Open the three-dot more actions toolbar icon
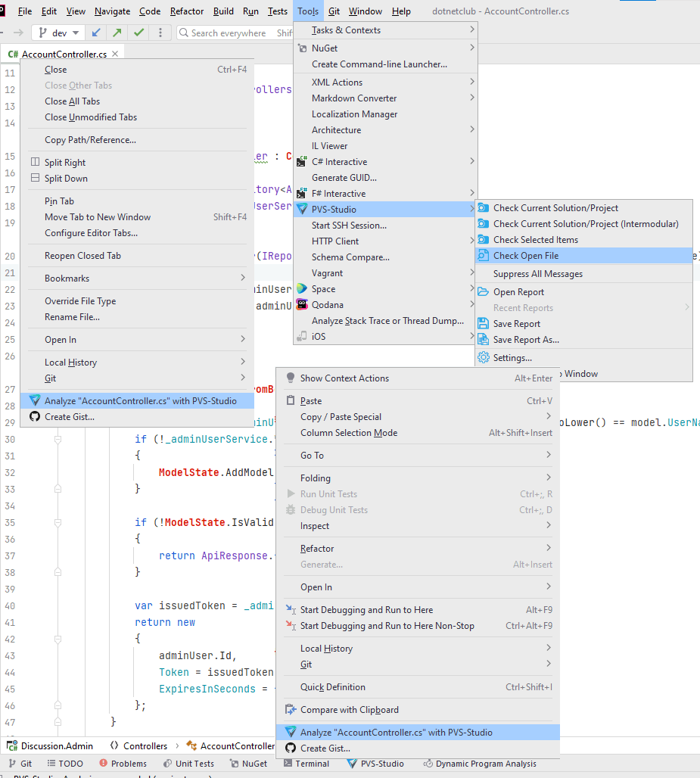700x778 pixels. pos(160,33)
